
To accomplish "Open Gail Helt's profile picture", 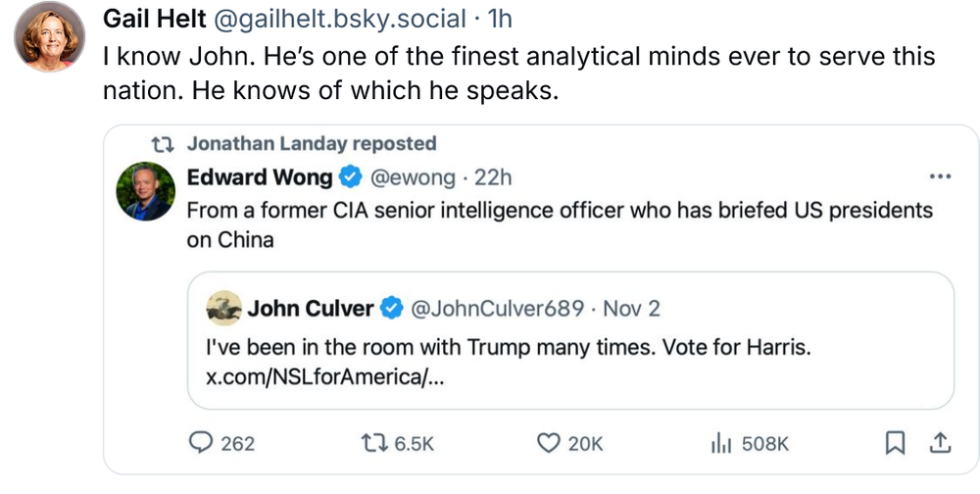I will pos(48,36).
